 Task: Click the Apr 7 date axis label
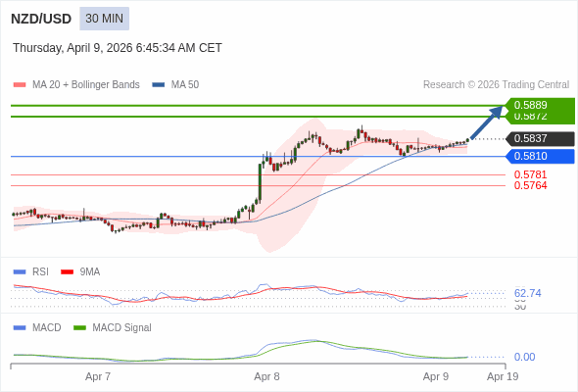[x=98, y=377]
